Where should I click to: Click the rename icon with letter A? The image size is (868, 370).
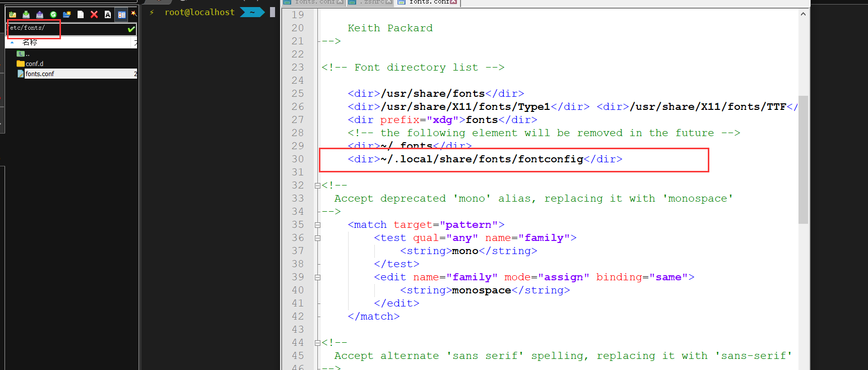pos(108,15)
